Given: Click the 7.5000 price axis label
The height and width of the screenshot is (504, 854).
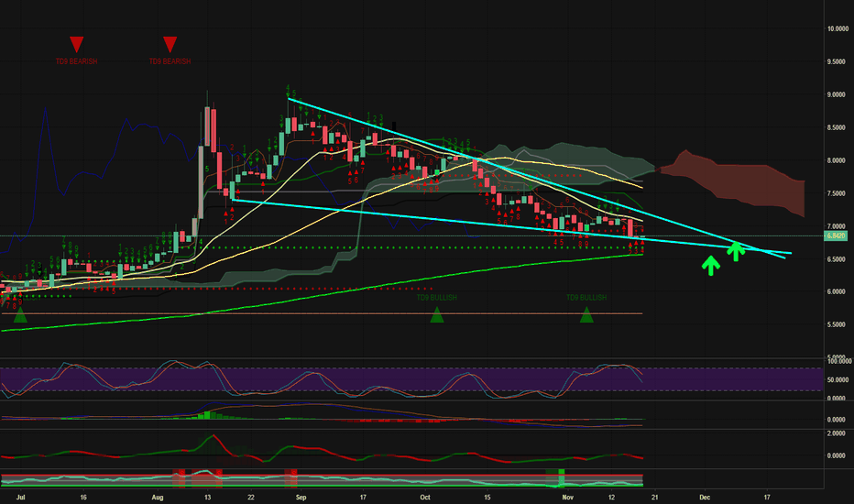Looking at the screenshot, I should click(x=838, y=193).
